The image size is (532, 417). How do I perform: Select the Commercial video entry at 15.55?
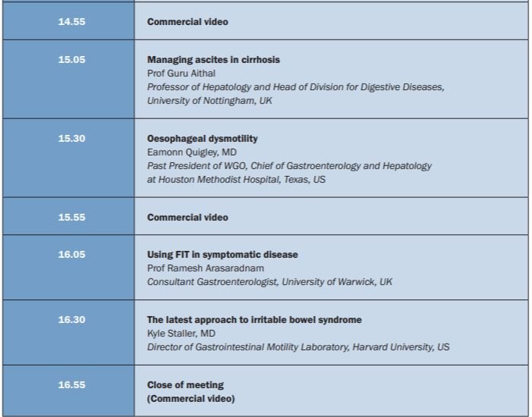click(x=187, y=218)
